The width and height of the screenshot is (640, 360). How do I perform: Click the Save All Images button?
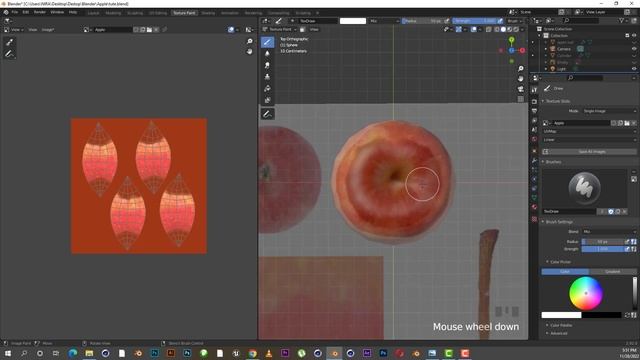(589, 151)
